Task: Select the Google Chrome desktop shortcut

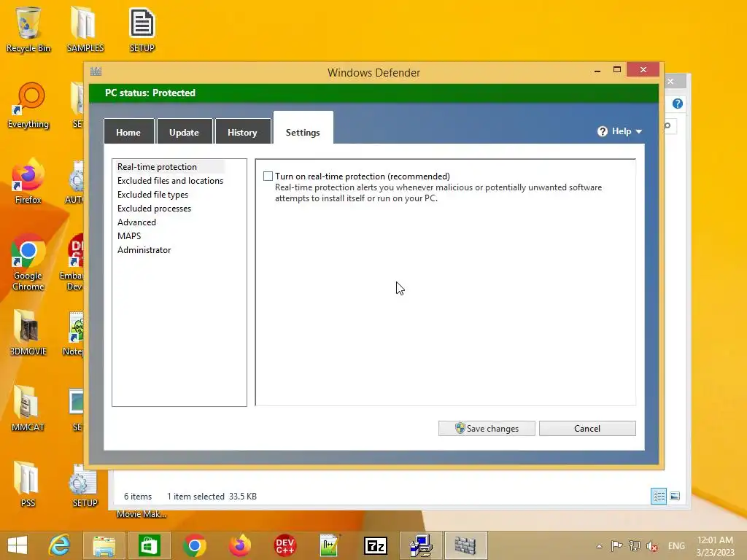Action: 28,262
